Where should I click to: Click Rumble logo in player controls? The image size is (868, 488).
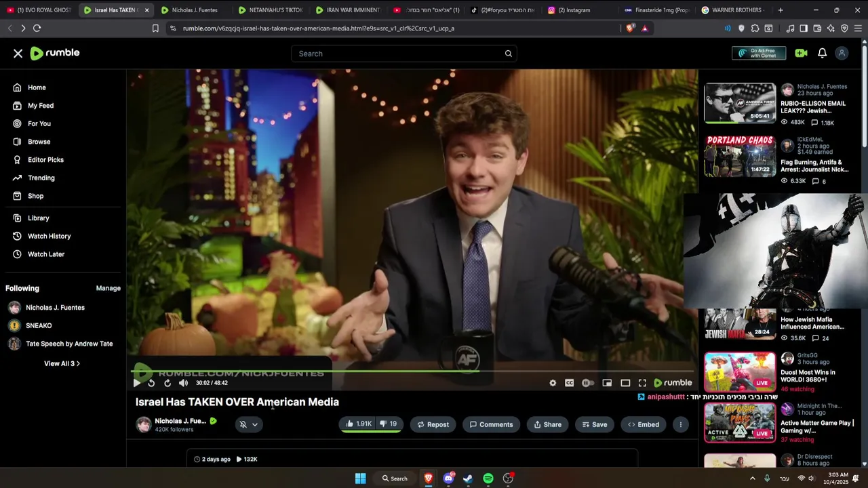coord(673,383)
